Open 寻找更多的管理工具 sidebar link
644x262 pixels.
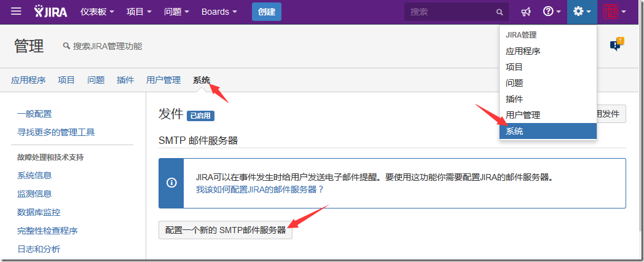56,132
